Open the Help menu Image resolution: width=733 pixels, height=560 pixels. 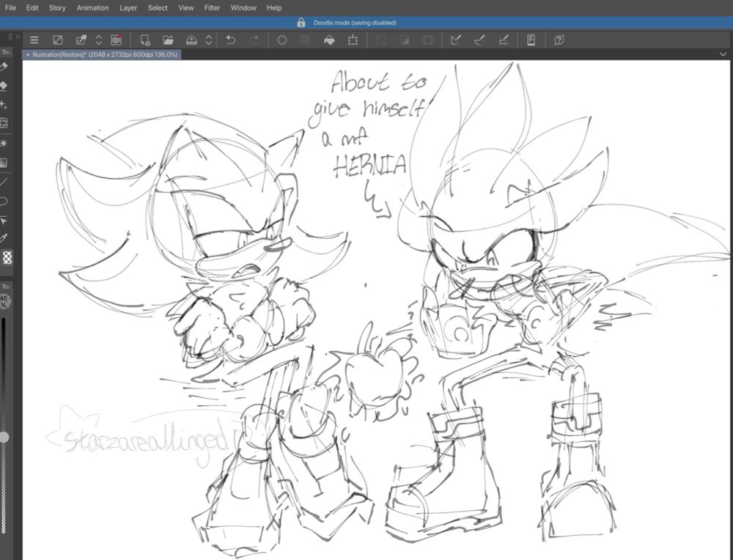pos(274,8)
